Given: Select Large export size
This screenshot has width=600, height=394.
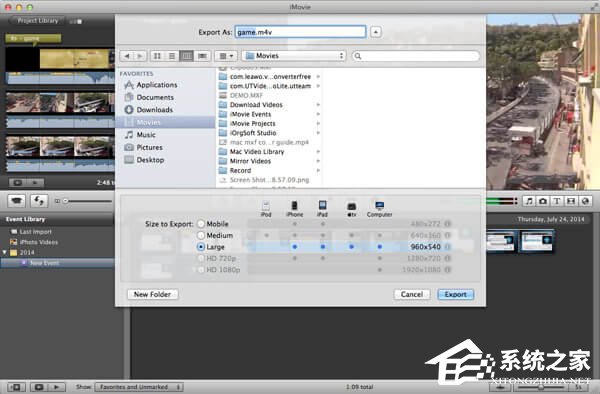Looking at the screenshot, I should [201, 247].
